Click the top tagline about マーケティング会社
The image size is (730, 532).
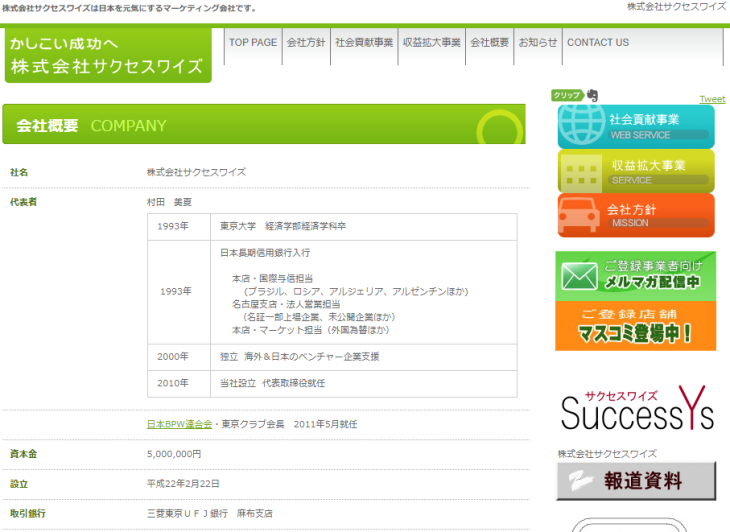tap(129, 8)
